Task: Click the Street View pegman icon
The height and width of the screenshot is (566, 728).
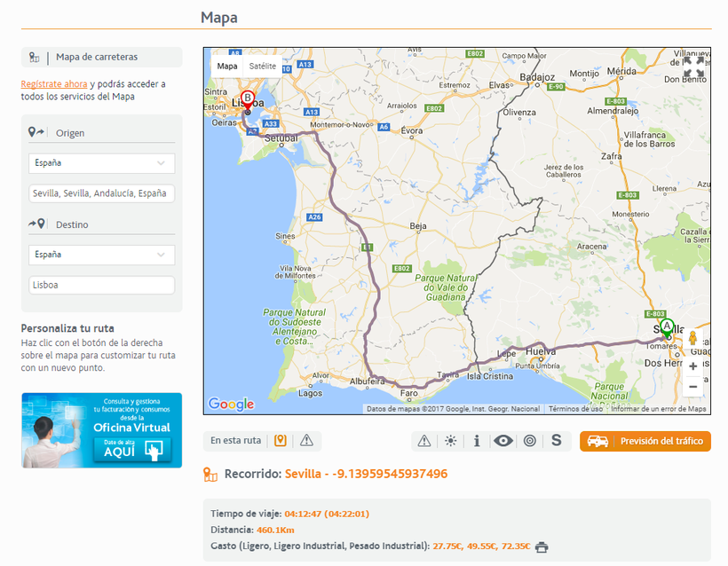Action: [x=692, y=340]
